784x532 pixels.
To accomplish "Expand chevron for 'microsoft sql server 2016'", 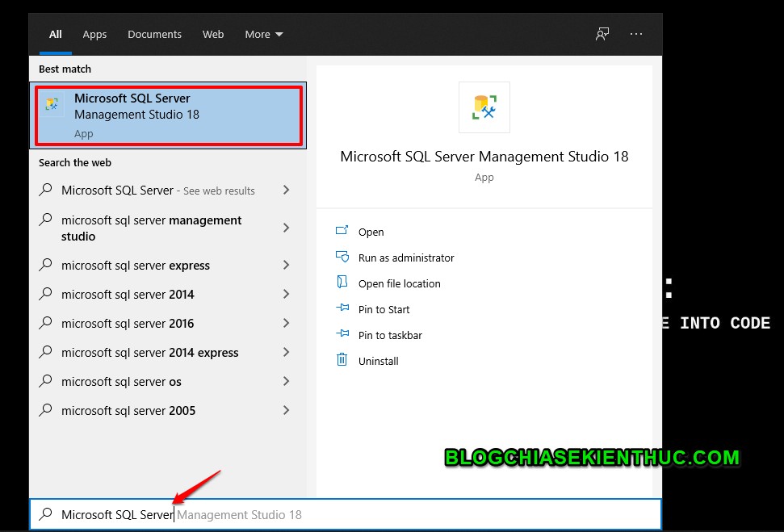I will [x=286, y=322].
